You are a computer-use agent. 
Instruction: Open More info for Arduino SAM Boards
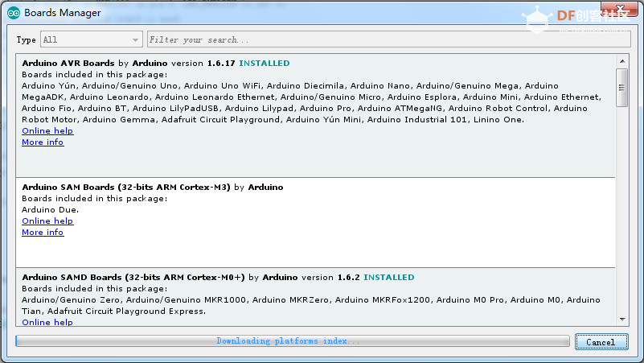coord(43,233)
